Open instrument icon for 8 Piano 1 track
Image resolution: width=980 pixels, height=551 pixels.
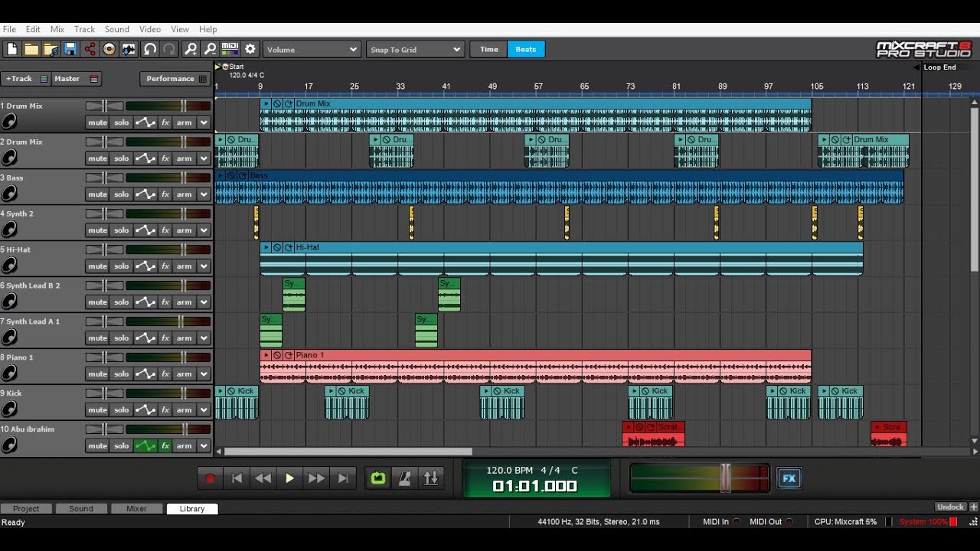click(x=9, y=373)
